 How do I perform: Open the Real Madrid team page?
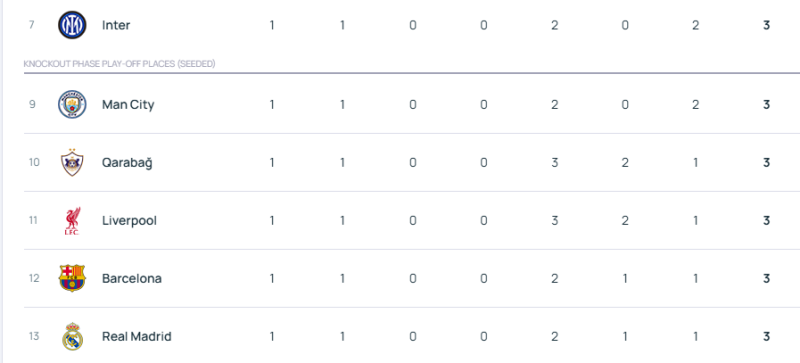click(137, 336)
